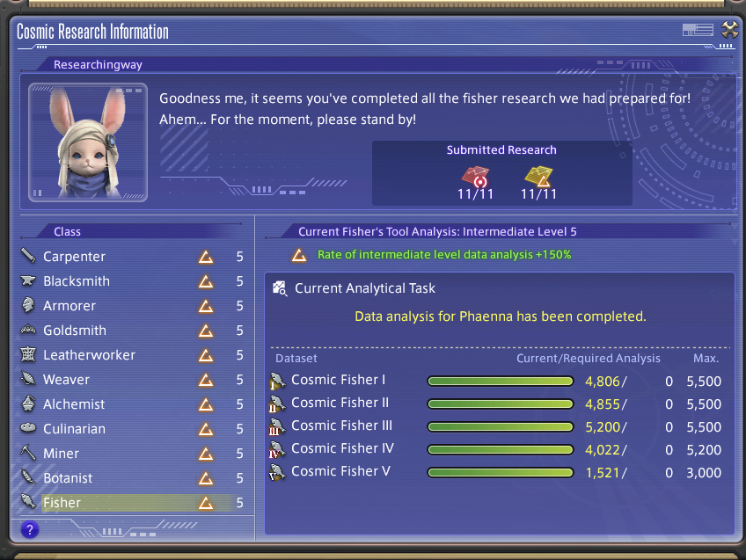Click the Cosmic Fisher V label
The width and height of the screenshot is (746, 560).
click(x=340, y=471)
